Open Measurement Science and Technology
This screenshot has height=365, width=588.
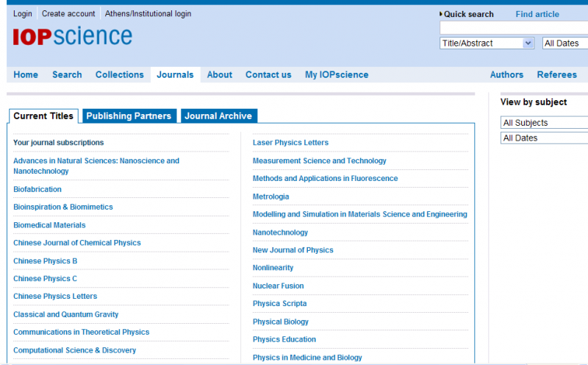(x=320, y=160)
